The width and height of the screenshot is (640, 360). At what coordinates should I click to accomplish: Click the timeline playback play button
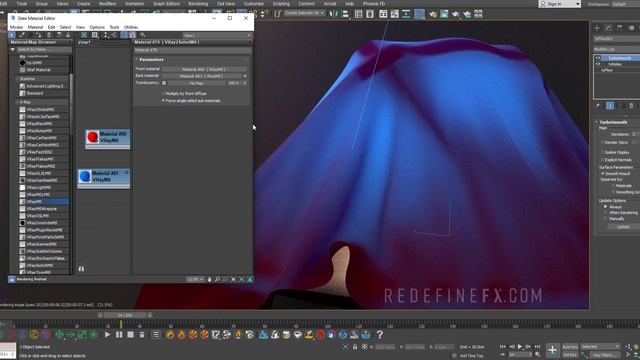[520, 347]
